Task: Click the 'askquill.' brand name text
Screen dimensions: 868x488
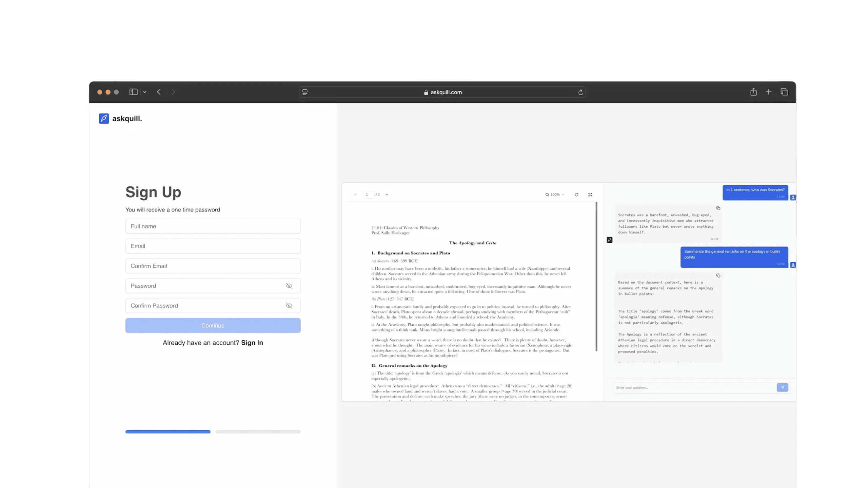Action: (127, 119)
